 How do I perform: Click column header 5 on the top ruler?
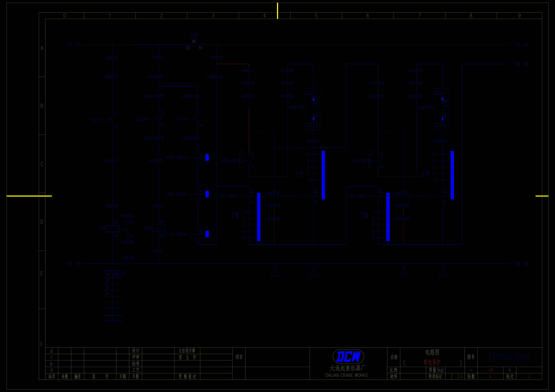(316, 16)
